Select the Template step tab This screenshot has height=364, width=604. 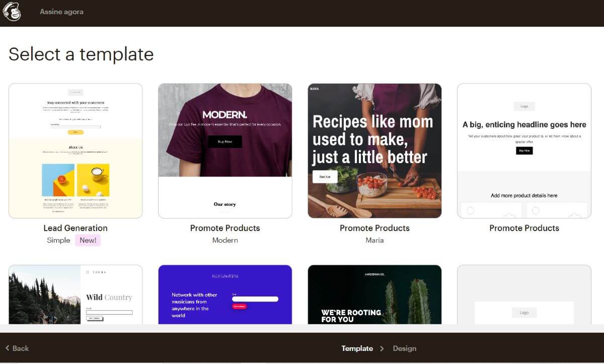(x=357, y=348)
